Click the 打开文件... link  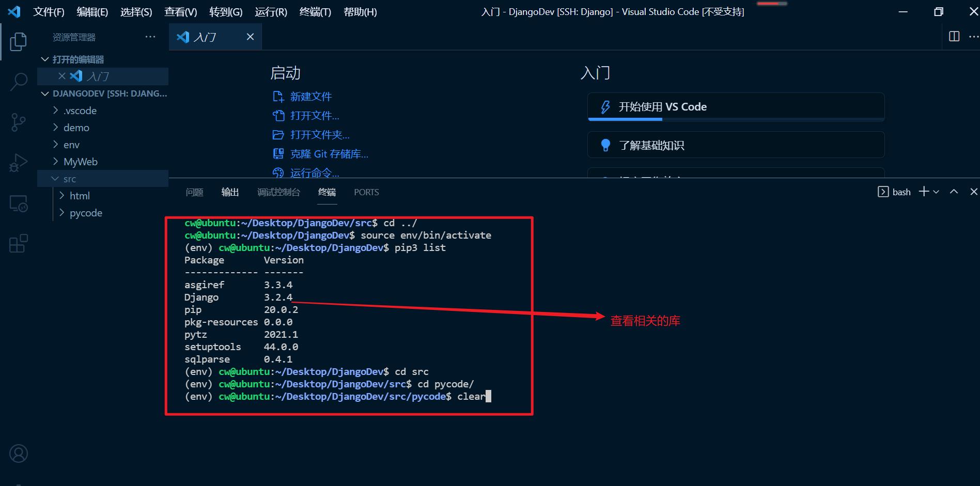tap(315, 116)
